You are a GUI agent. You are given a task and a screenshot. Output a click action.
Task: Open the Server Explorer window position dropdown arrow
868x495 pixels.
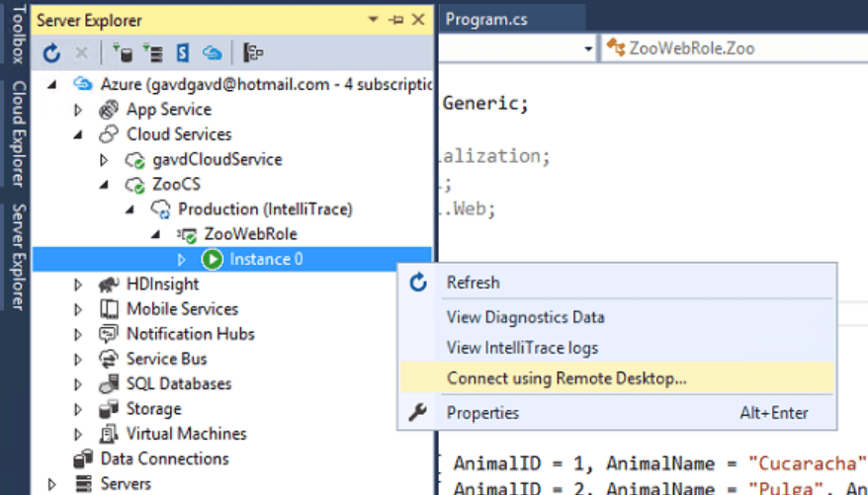coord(373,20)
